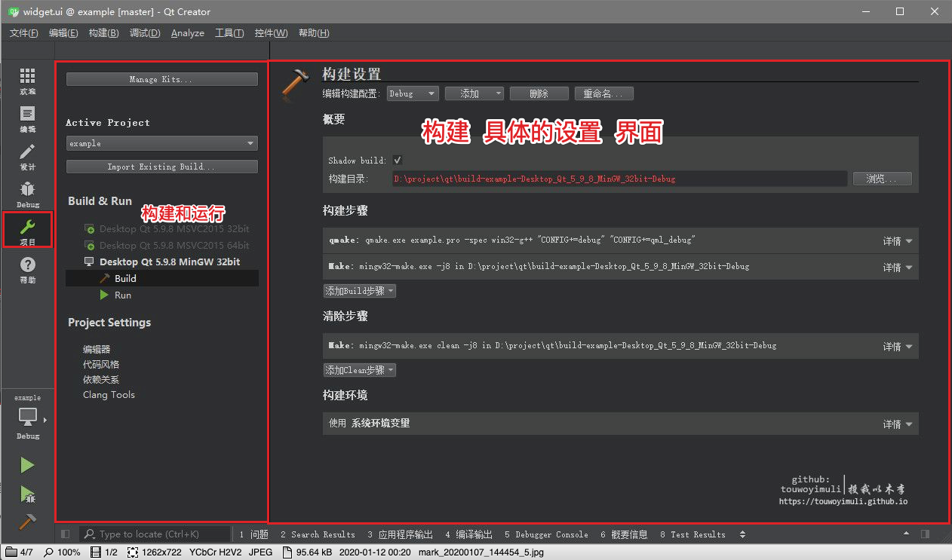Image resolution: width=952 pixels, height=560 pixels.
Task: Click MSVC2015 32bit kit add icon
Action: coord(90,229)
